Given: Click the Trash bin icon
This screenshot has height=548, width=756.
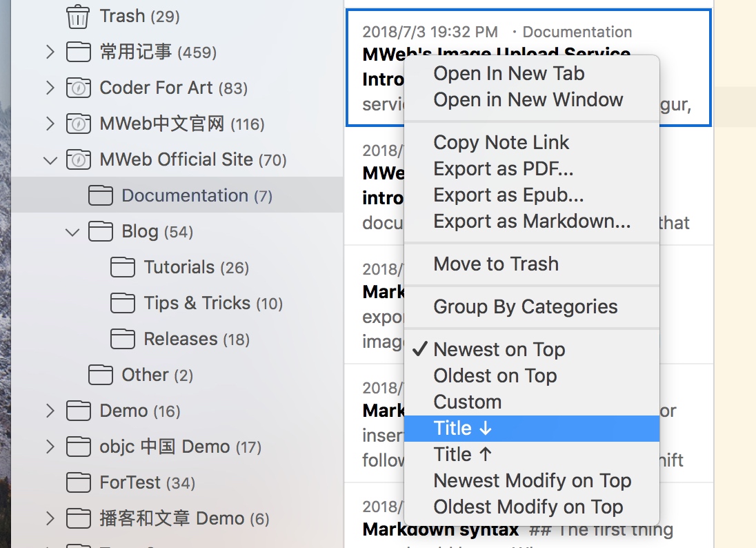Looking at the screenshot, I should (x=78, y=16).
